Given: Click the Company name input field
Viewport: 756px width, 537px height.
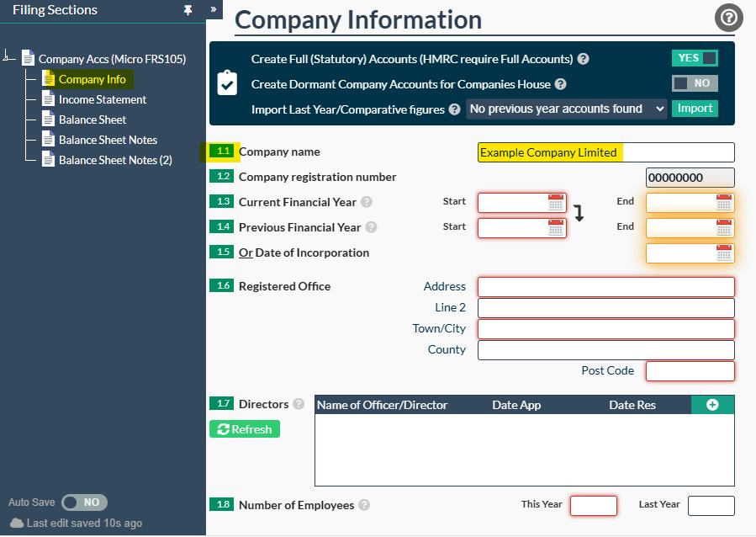Looking at the screenshot, I should click(x=606, y=152).
